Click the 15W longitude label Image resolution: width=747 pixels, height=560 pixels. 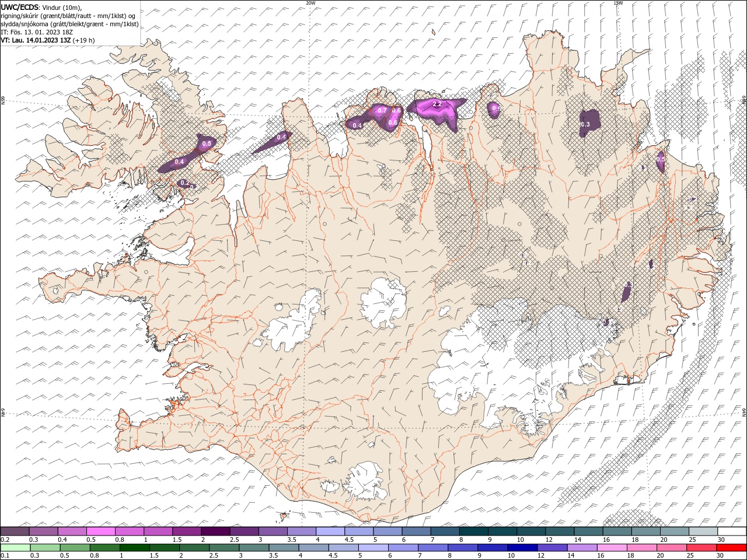pyautogui.click(x=618, y=3)
